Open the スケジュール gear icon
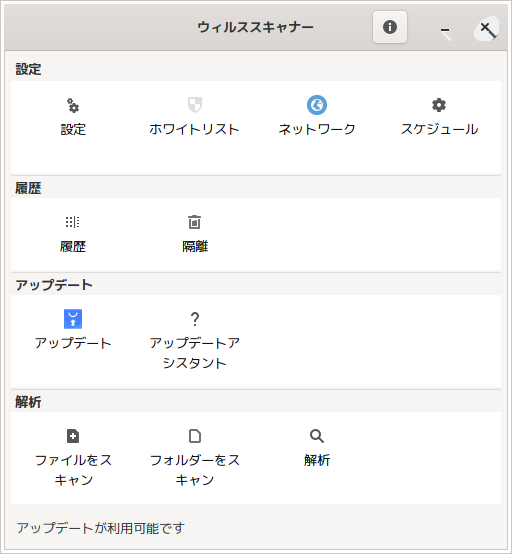The height and width of the screenshot is (554, 512). tap(439, 105)
